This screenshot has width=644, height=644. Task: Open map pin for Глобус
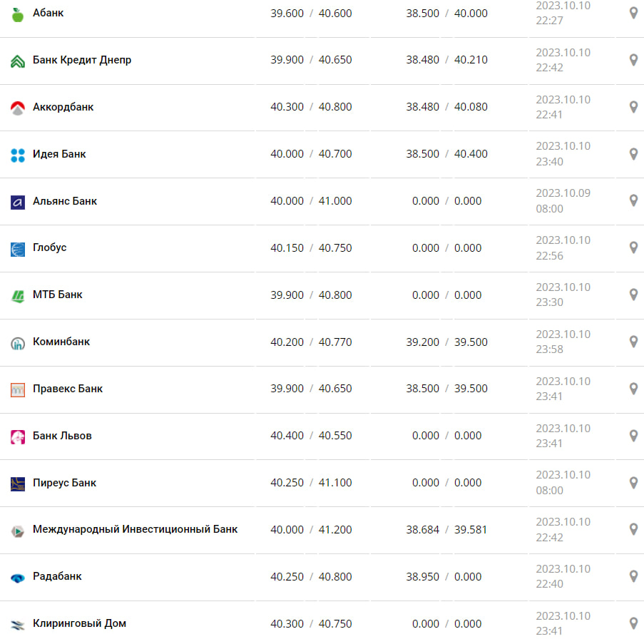pos(633,247)
